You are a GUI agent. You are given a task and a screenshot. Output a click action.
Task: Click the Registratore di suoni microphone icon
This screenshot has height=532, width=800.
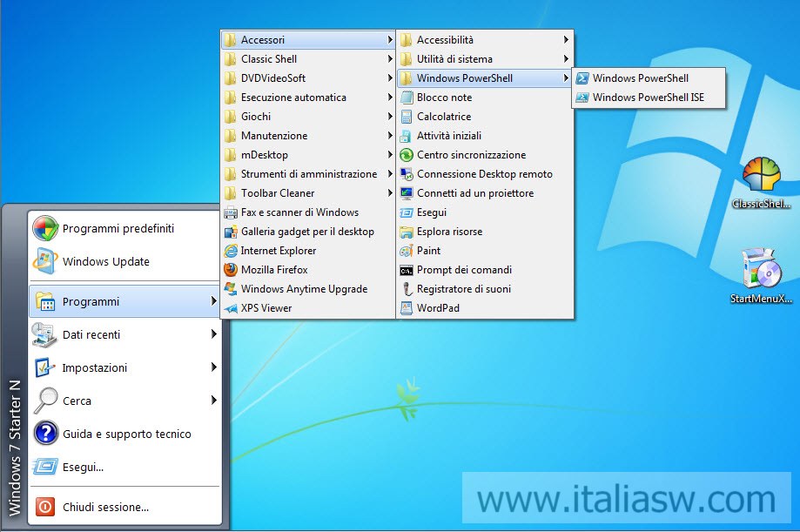coord(407,289)
